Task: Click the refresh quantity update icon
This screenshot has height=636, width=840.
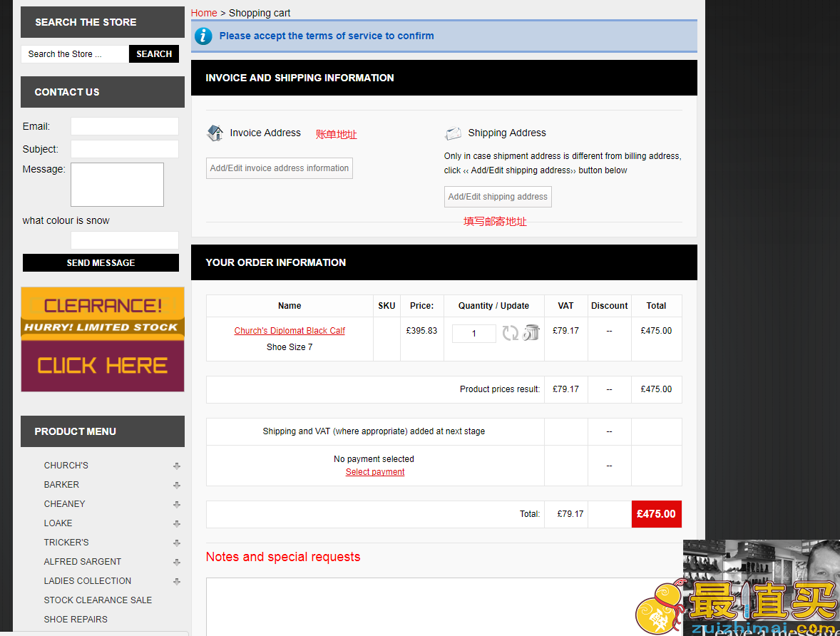Action: 510,333
